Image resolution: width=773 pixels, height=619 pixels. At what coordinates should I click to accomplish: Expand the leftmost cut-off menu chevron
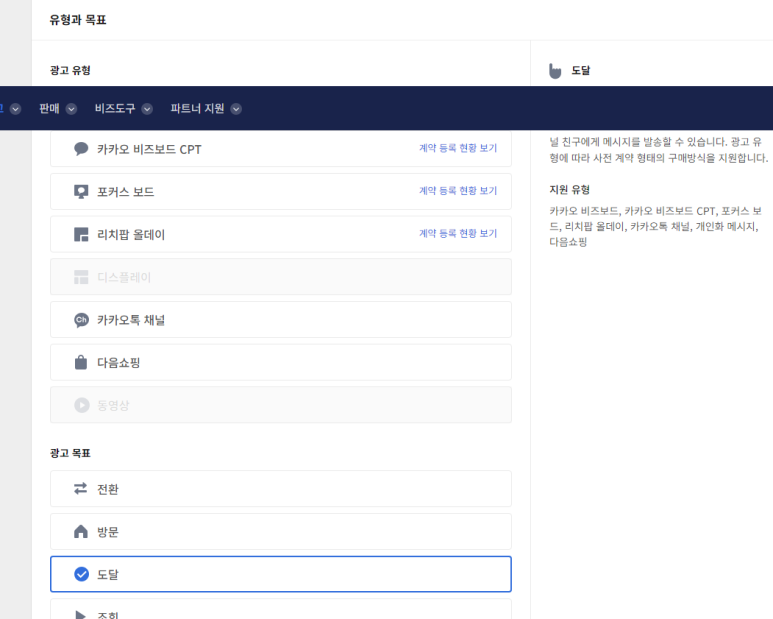[x=15, y=109]
